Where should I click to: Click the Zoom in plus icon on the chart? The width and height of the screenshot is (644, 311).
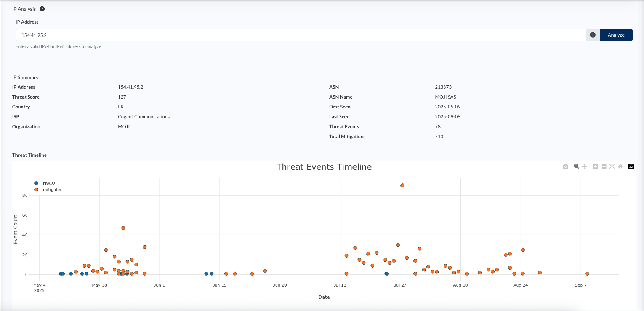pos(596,166)
